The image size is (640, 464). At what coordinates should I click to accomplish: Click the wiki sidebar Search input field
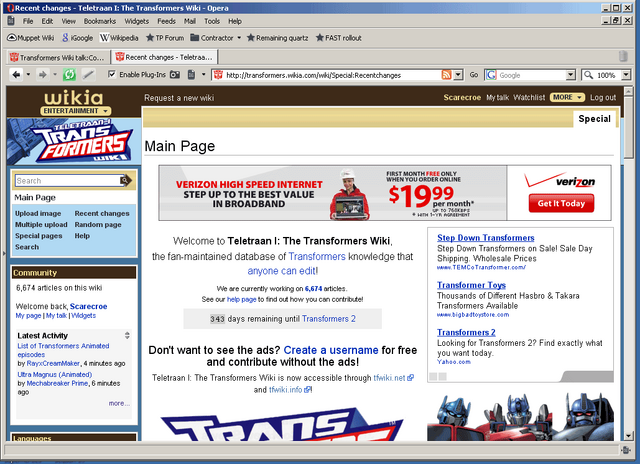click(68, 180)
